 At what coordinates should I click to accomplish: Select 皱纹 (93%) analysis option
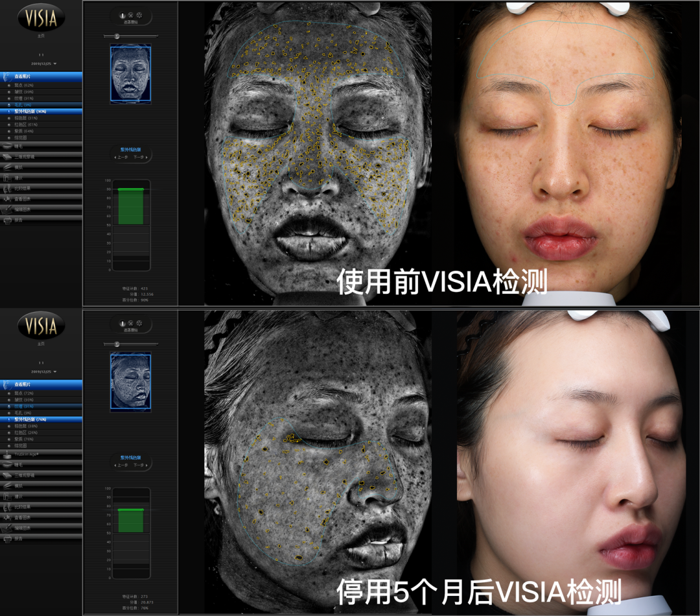click(x=41, y=400)
